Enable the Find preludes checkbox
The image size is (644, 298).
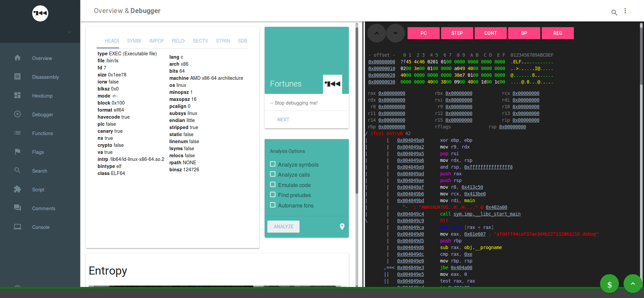click(273, 194)
